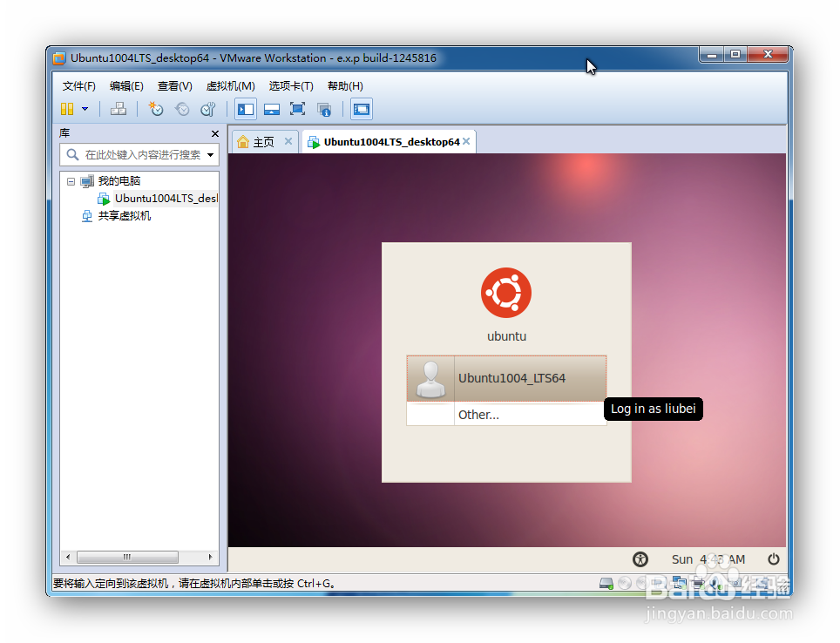The height and width of the screenshot is (643, 840).
Task: Click the Unity mode toolbar icon
Action: tap(324, 109)
